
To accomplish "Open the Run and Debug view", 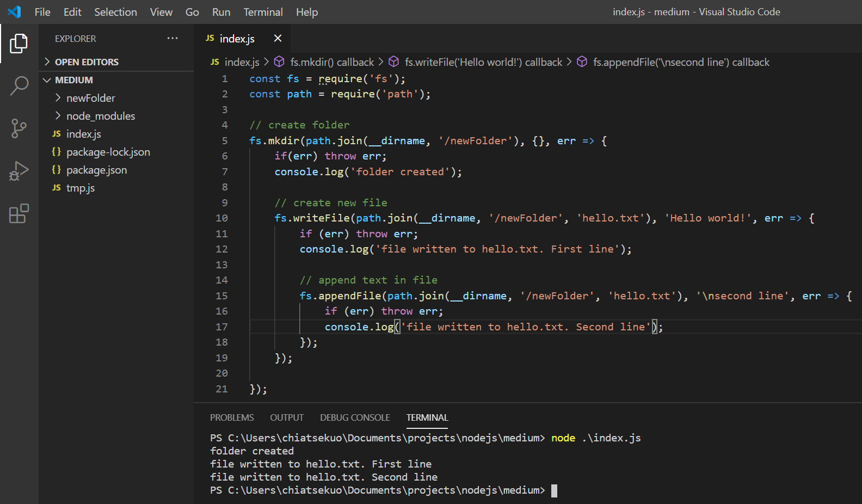I will (x=19, y=171).
